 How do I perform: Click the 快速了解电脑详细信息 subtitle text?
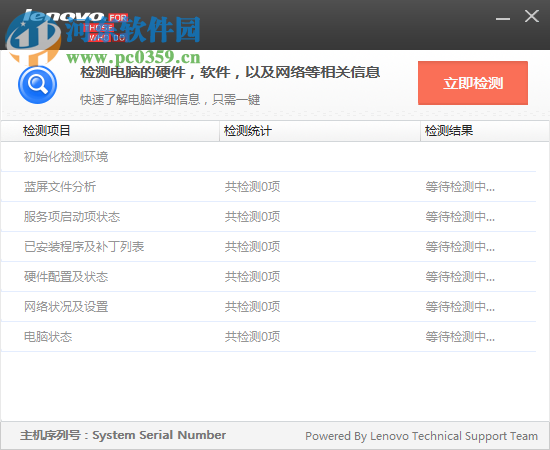click(x=170, y=100)
